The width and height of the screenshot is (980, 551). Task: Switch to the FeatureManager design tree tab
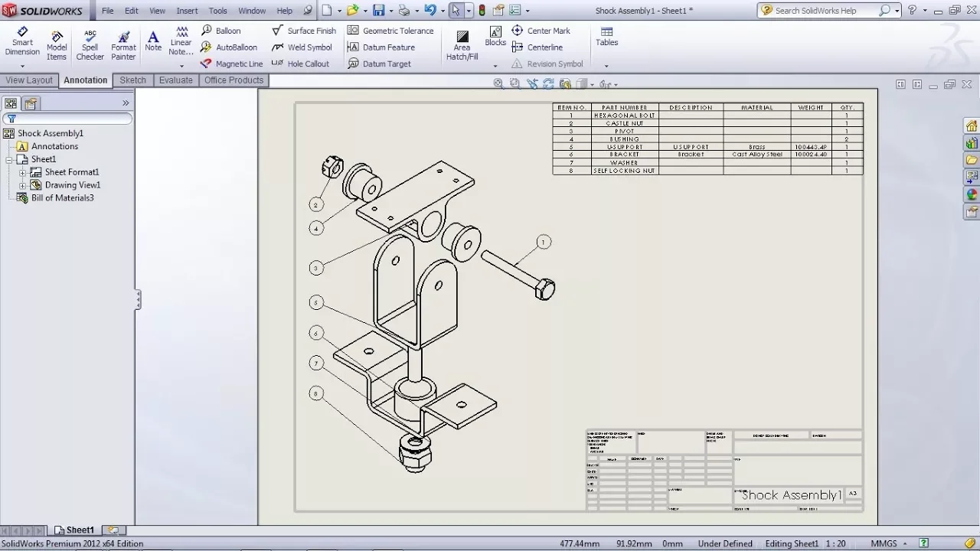[11, 103]
